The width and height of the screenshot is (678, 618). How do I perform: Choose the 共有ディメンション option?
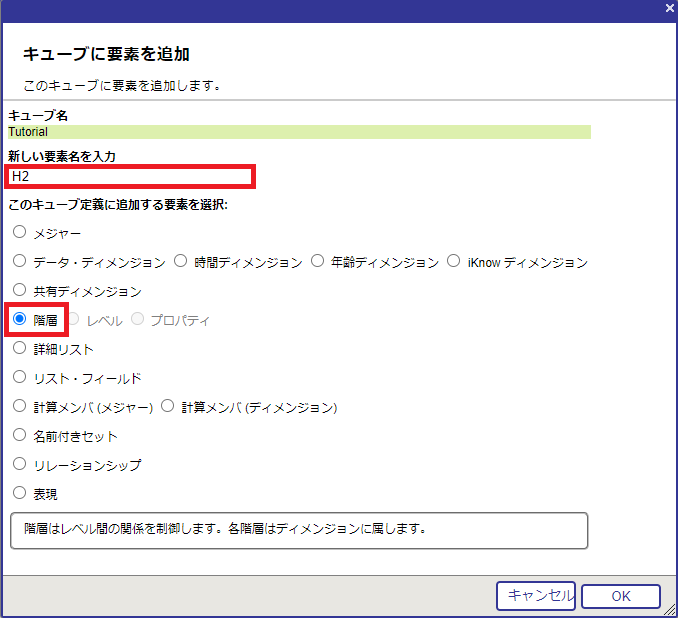[x=20, y=291]
